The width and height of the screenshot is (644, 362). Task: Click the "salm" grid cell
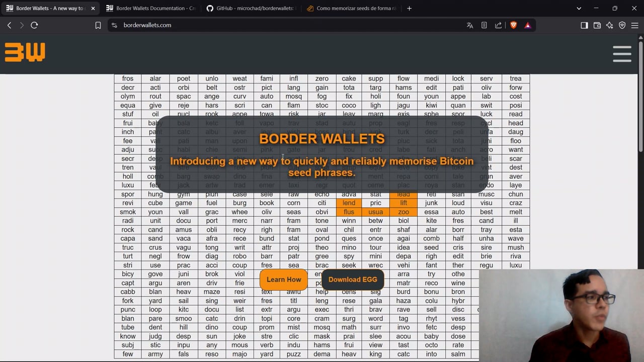tap(458, 354)
